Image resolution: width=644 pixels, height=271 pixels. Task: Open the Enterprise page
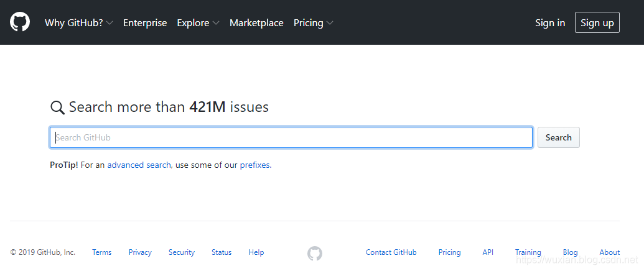click(x=145, y=23)
